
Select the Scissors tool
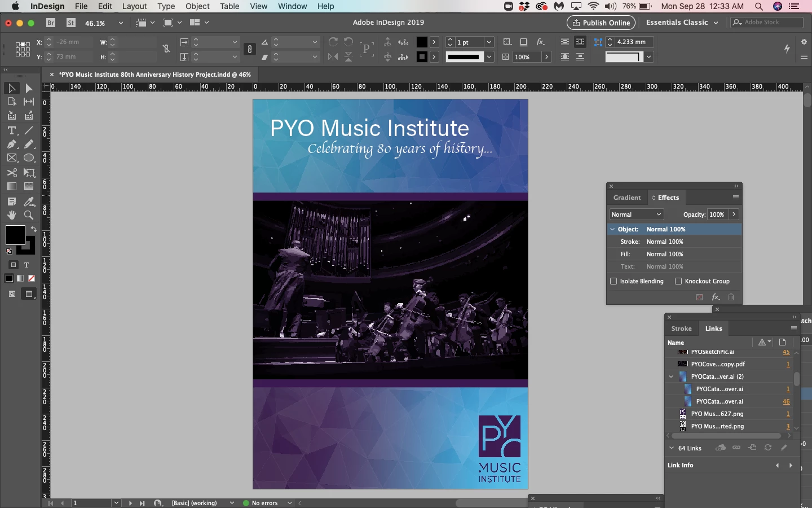click(11, 173)
